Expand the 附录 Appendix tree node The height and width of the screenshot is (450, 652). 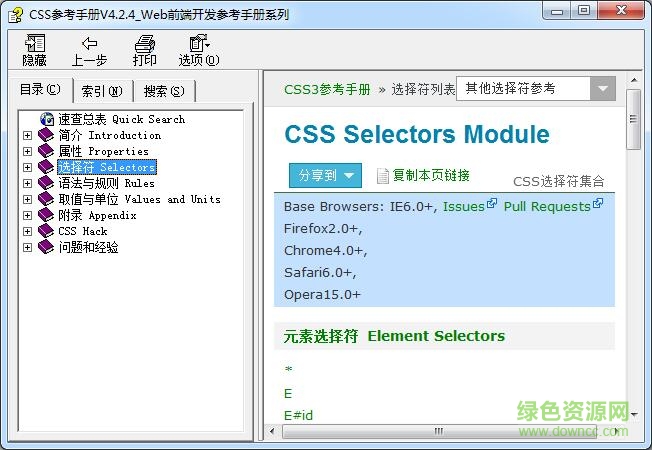[x=27, y=215]
